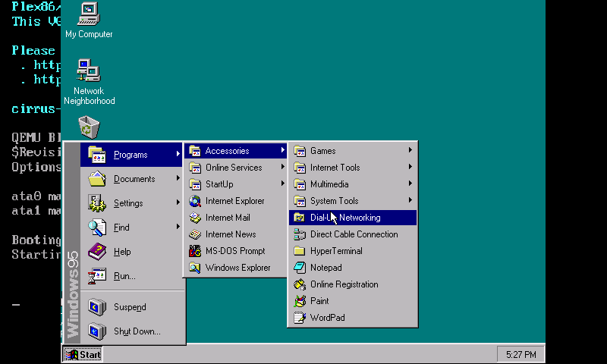607x364 pixels.
Task: Launch Internet Explorer via its label
Action: [234, 201]
